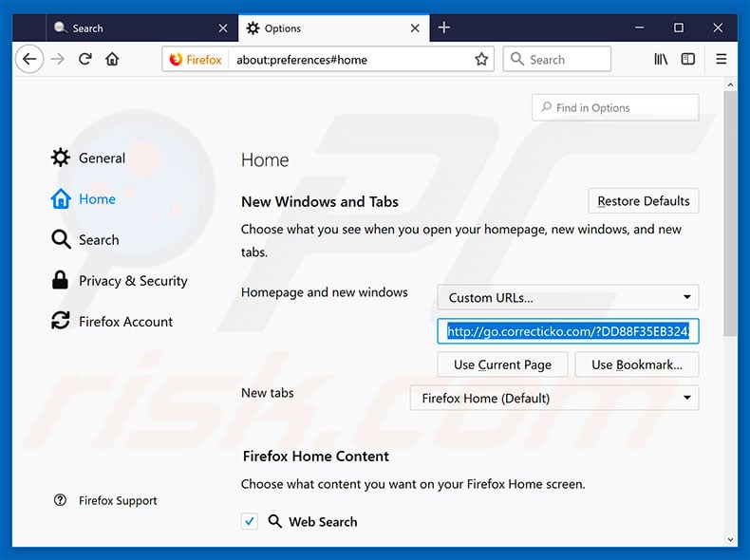Viewport: 750px width, 560px height.
Task: Close the Options tab
Action: (415, 28)
